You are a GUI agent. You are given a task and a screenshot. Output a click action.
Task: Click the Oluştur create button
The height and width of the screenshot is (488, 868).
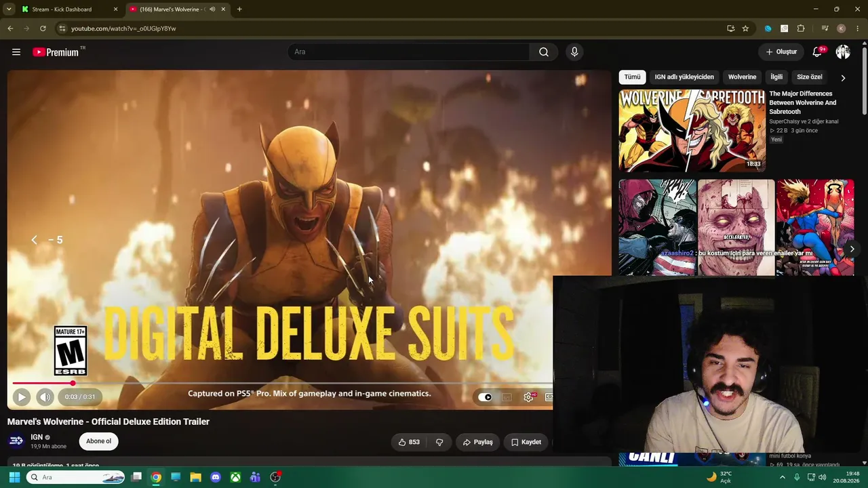(x=781, y=52)
